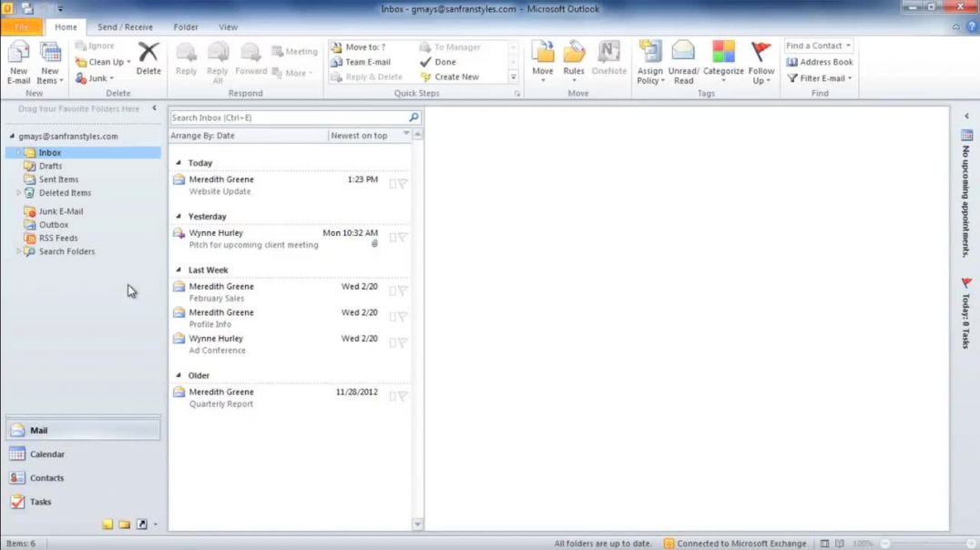Image resolution: width=980 pixels, height=550 pixels.
Task: Collapse the gmays@sanfranstyles.com account tree
Action: point(12,136)
